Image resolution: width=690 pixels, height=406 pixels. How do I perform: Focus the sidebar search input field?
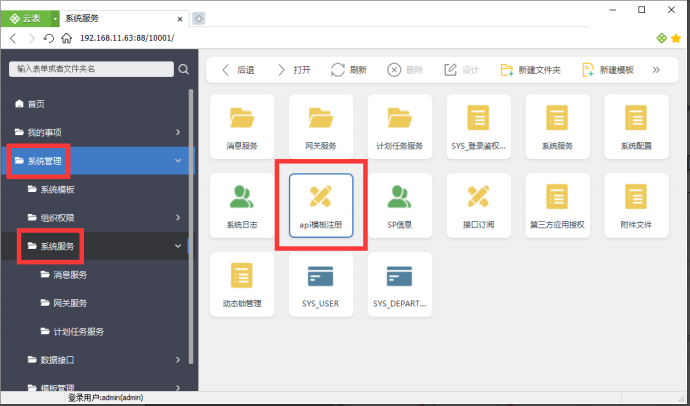[x=91, y=69]
